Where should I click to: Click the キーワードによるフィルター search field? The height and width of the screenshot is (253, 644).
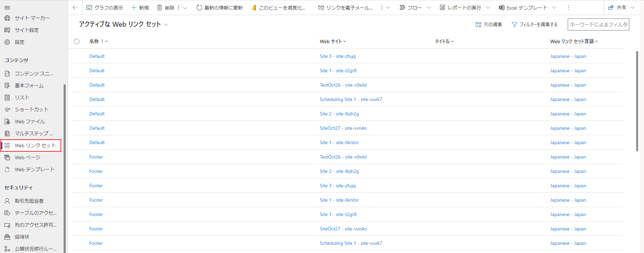[x=599, y=24]
